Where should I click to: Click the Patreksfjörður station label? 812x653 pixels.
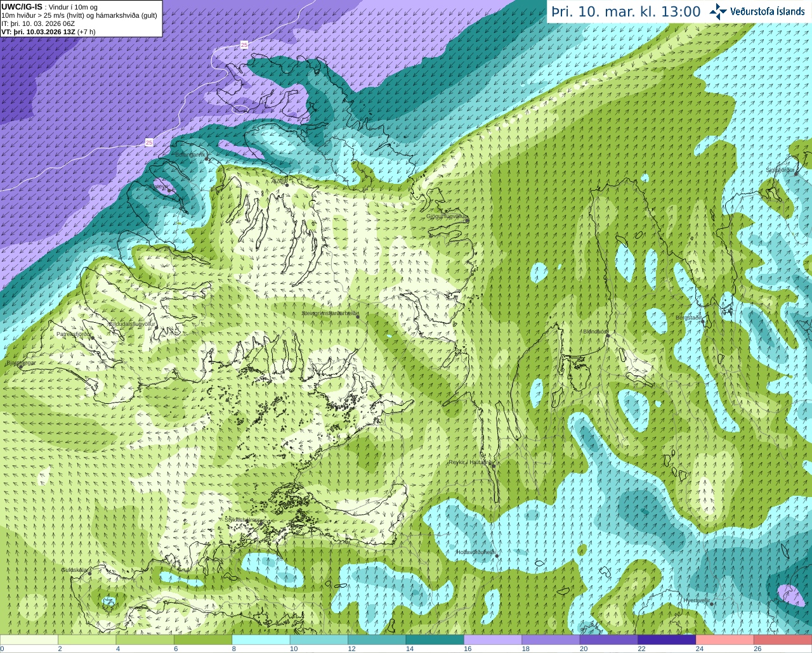pos(74,333)
